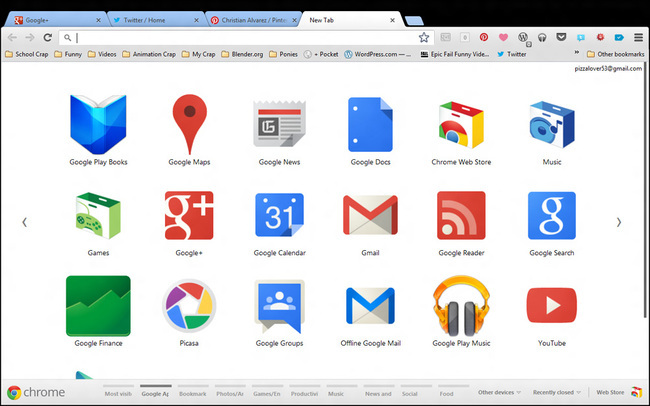Click the Pocket extension icon
Viewport: 650px width, 406px height.
point(561,37)
